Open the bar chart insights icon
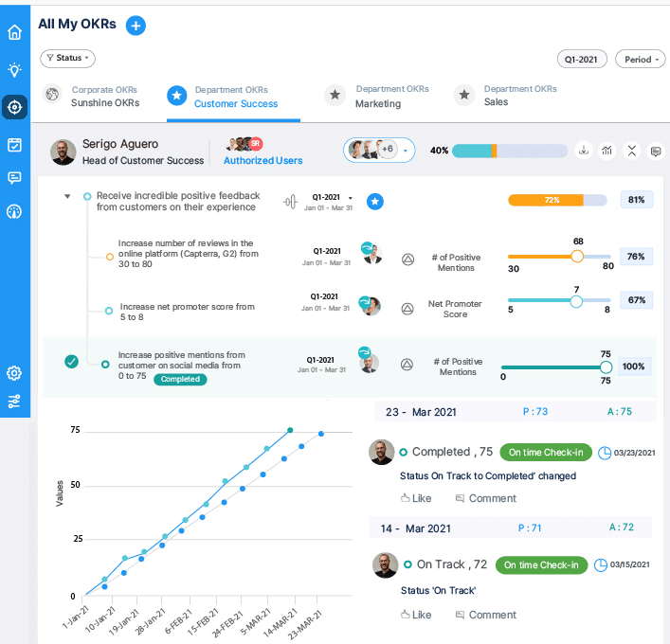The image size is (670, 644). [x=607, y=151]
